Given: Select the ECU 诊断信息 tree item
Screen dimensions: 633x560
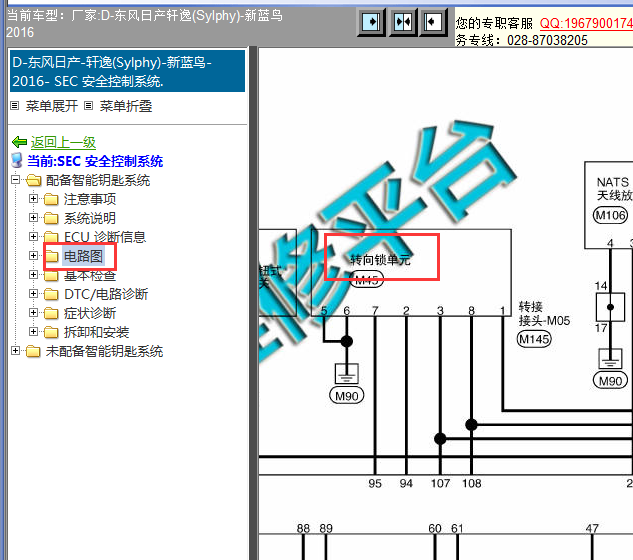Looking at the screenshot, I should coord(105,237).
